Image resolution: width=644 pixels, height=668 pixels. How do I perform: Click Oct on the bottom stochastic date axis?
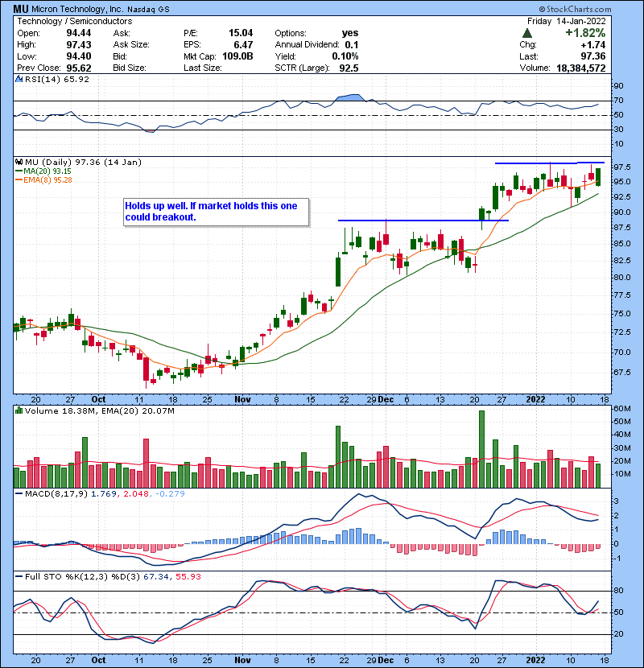click(x=98, y=660)
